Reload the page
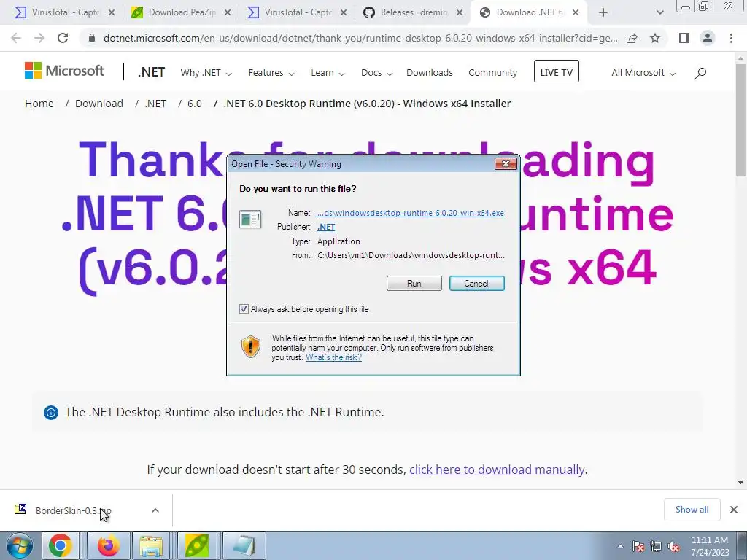The height and width of the screenshot is (560, 747). coord(63,38)
